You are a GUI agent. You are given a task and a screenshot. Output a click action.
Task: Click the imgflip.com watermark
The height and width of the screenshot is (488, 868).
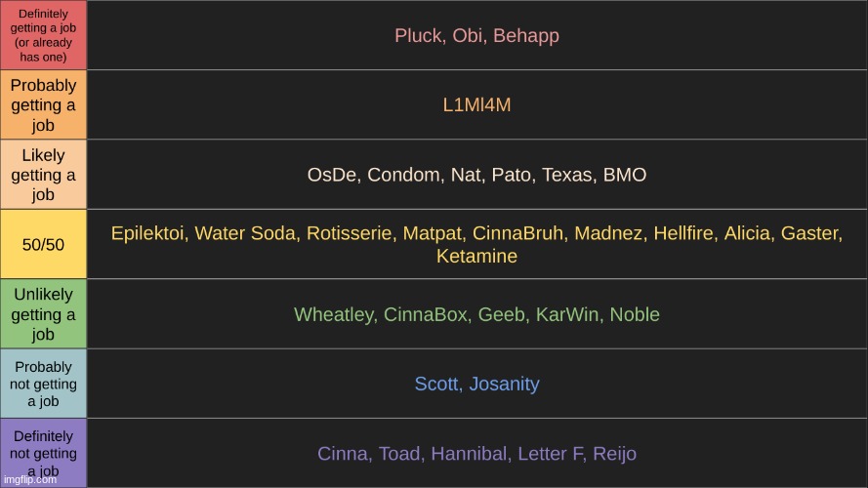click(30, 479)
